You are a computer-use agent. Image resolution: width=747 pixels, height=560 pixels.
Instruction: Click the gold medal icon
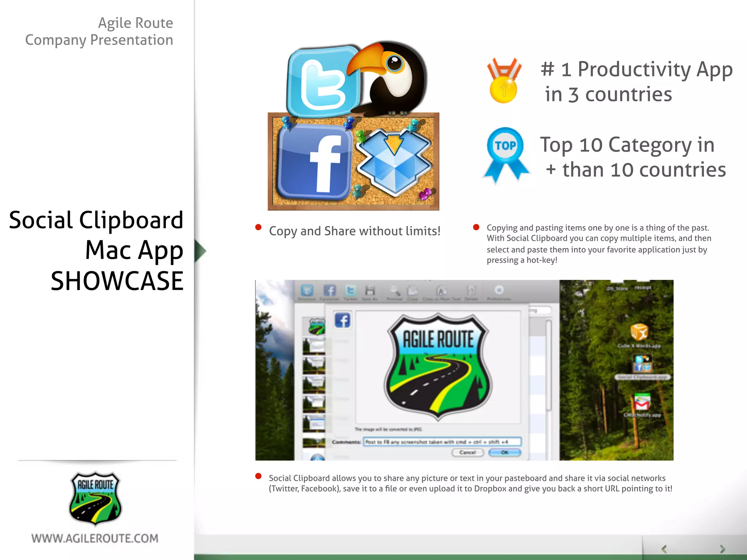coord(504,80)
